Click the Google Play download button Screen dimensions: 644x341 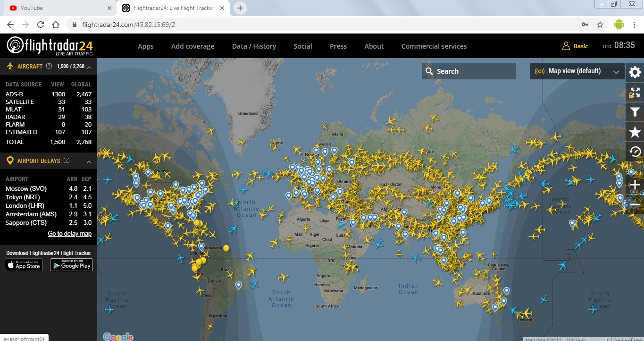(71, 265)
